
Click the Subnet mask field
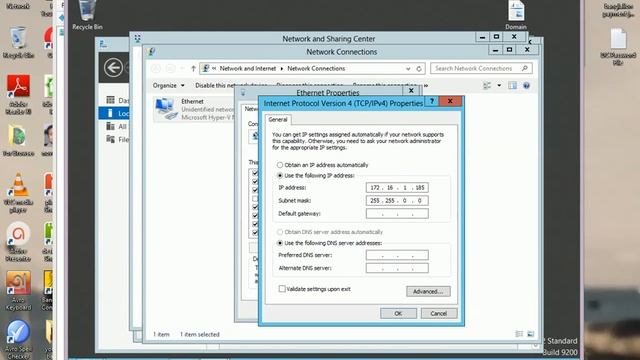pyautogui.click(x=397, y=200)
